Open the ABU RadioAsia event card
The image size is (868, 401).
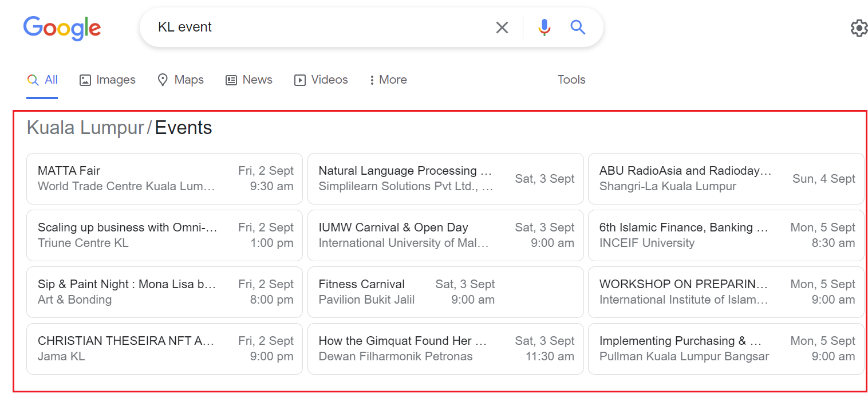(726, 179)
